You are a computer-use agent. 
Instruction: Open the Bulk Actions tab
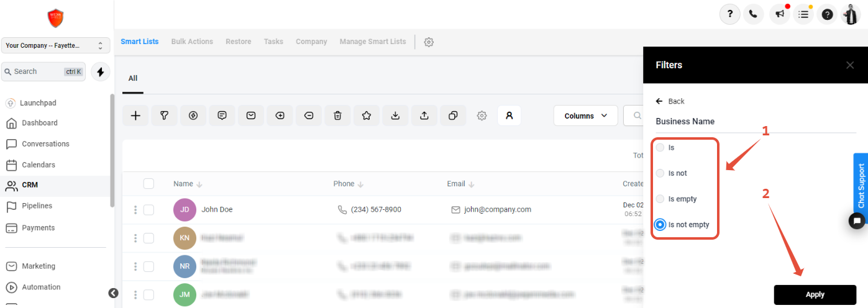(192, 42)
